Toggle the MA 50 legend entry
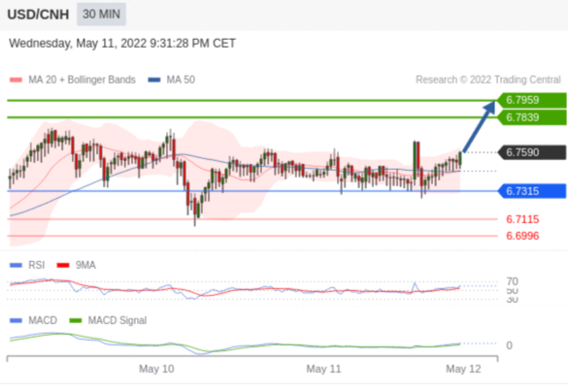The height and width of the screenshot is (392, 568). (x=172, y=80)
